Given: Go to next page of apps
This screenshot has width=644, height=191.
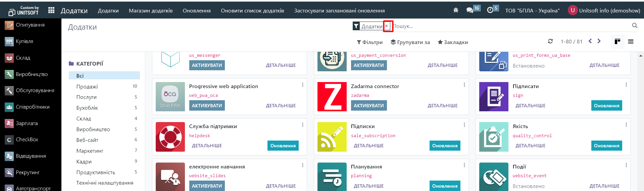Looking at the screenshot, I should [x=599, y=41].
